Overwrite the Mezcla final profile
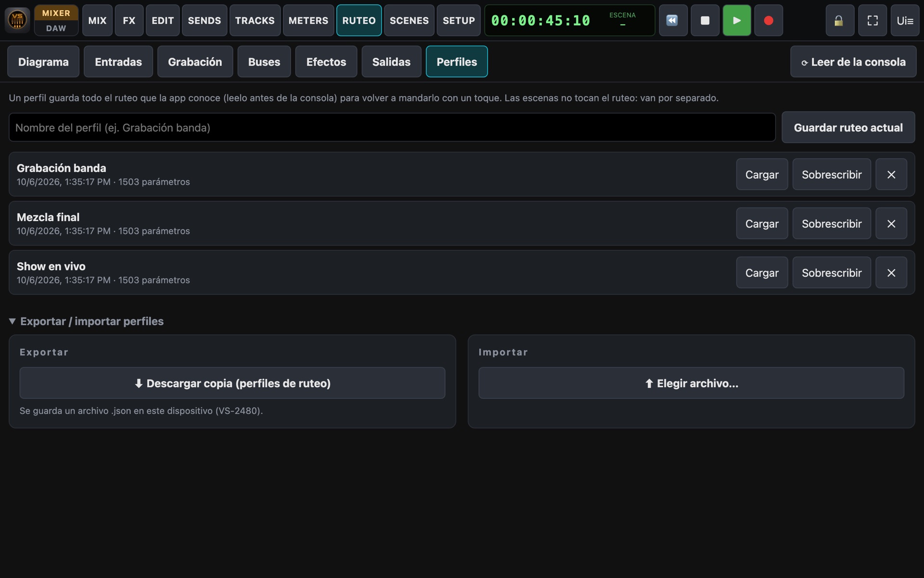Image resolution: width=924 pixels, height=578 pixels. [832, 223]
